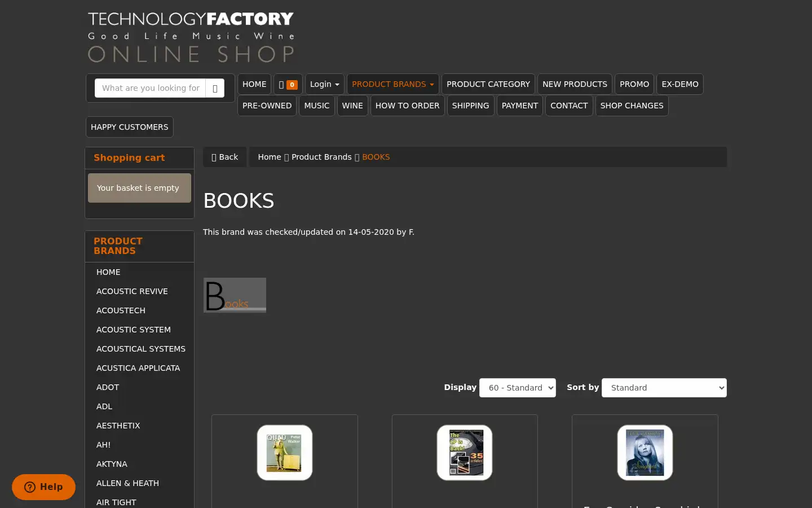
Task: Select Acustica Applicata in sidebar
Action: click(x=139, y=368)
